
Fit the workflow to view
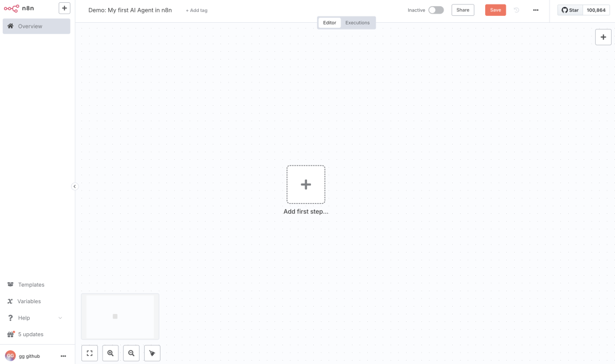tap(90, 353)
